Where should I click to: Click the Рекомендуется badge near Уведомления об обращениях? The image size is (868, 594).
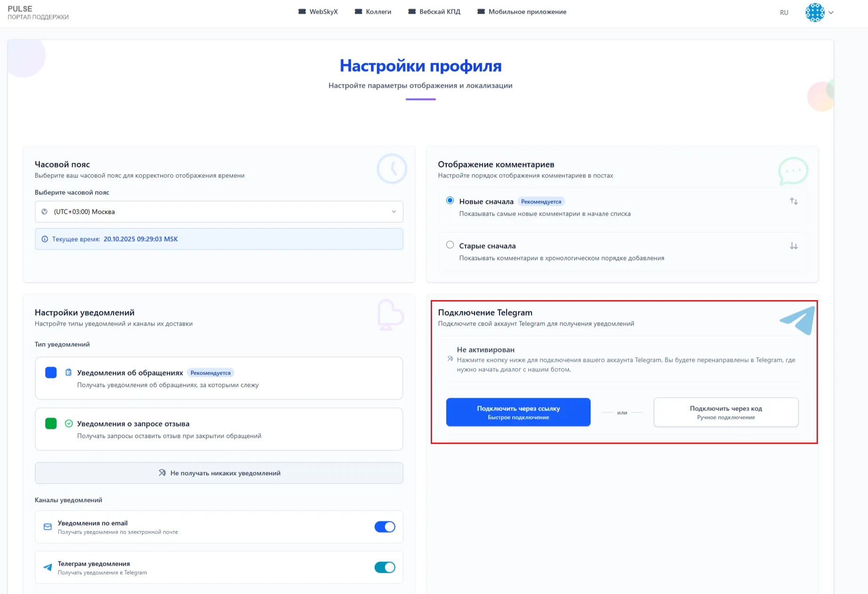[210, 373]
